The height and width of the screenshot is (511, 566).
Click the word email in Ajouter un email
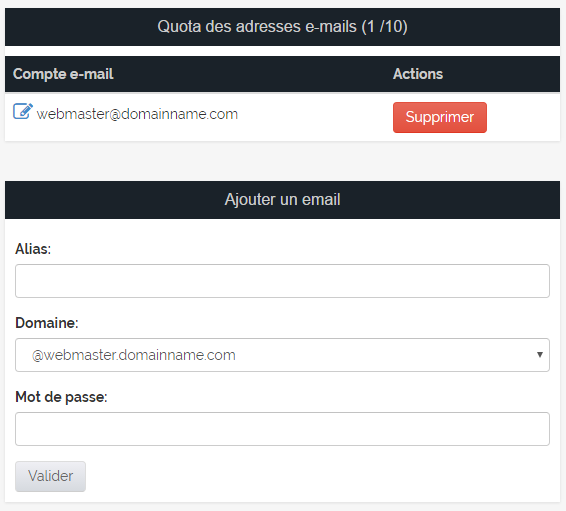click(x=321, y=200)
